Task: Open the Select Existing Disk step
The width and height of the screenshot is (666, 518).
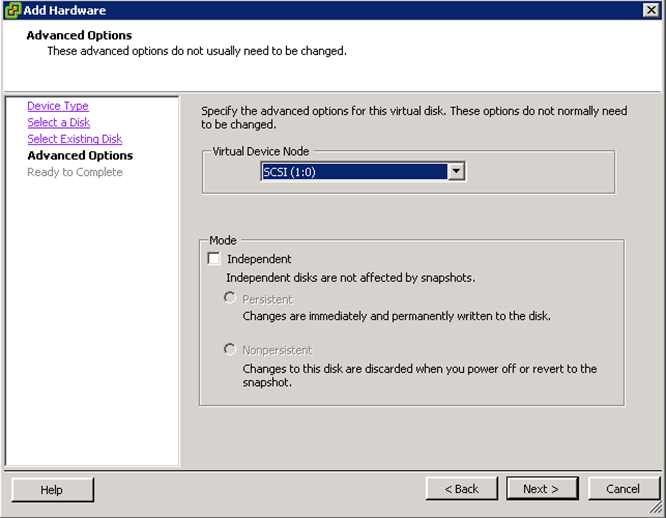Action: click(x=75, y=139)
